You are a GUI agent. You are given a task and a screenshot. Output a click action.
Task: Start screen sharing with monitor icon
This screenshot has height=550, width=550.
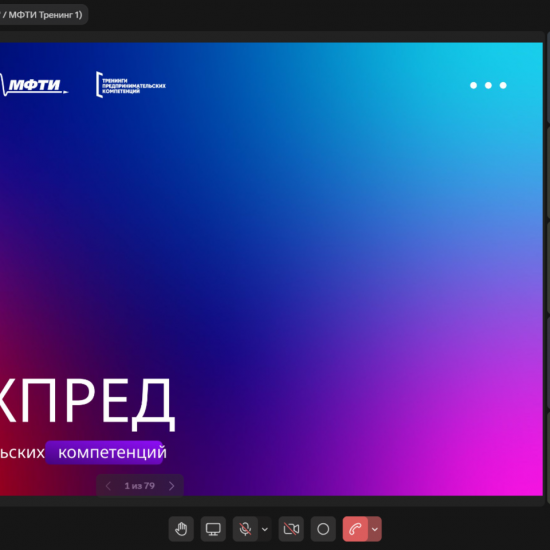(x=213, y=529)
